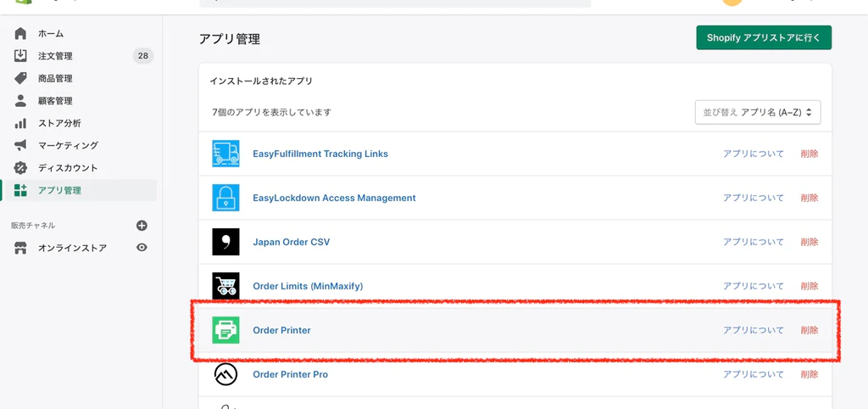Click the ホーム house icon in sidebar
The height and width of the screenshot is (409, 868).
pos(20,34)
